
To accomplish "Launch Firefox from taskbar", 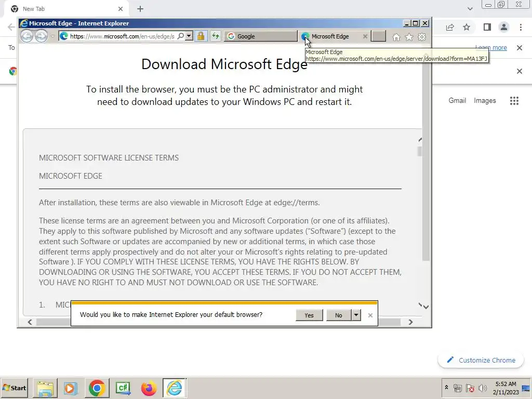I will tap(149, 388).
